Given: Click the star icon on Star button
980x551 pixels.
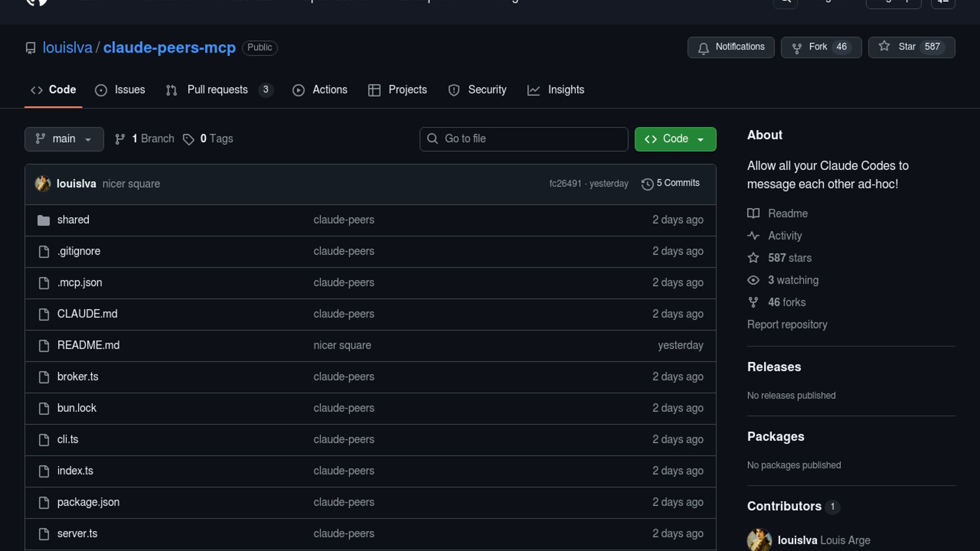Looking at the screenshot, I should coord(884,46).
